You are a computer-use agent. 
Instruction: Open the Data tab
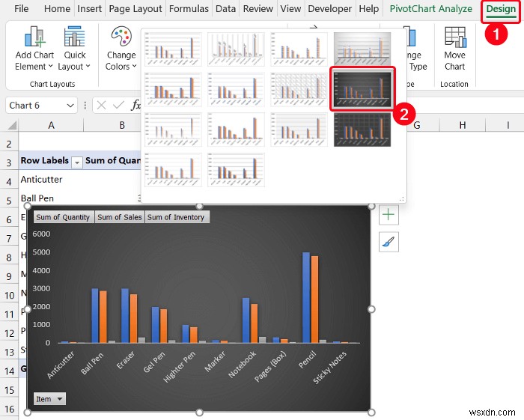(225, 9)
